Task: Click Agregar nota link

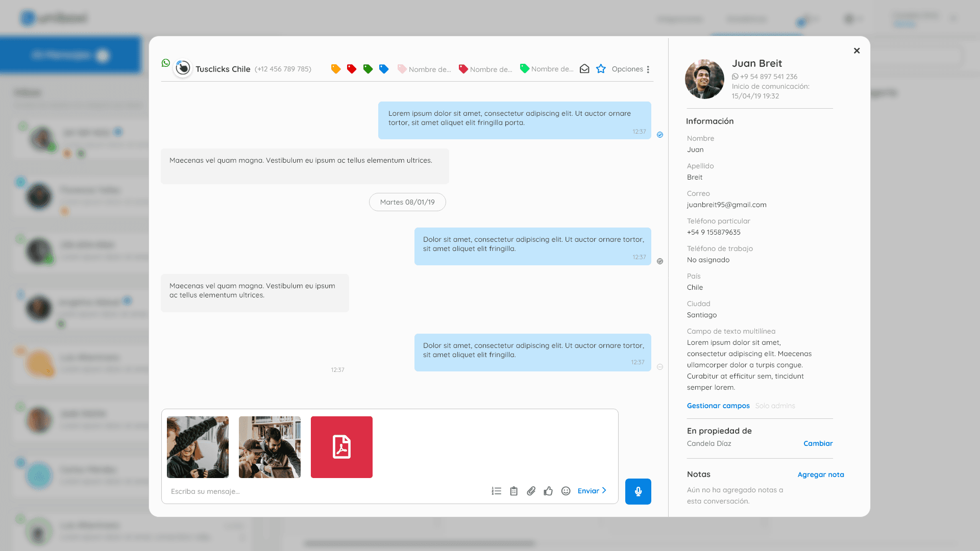Action: [x=820, y=474]
